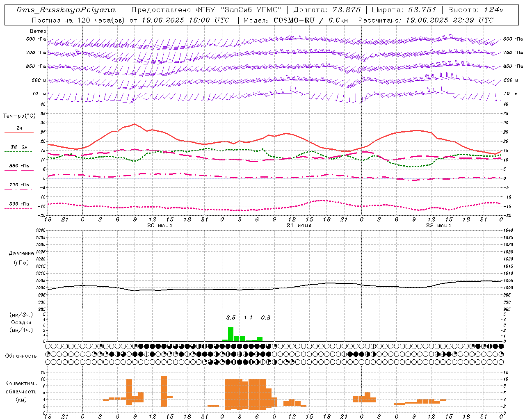Click the 'Осадки' precipitation label
The height and width of the screenshot is (420, 525).
pyautogui.click(x=21, y=322)
